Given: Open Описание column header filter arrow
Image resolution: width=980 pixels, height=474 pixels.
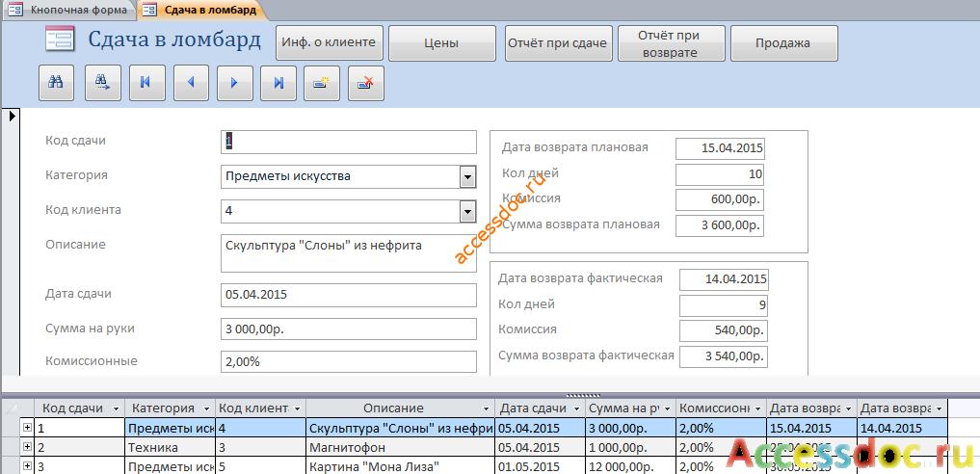Looking at the screenshot, I should tap(486, 408).
